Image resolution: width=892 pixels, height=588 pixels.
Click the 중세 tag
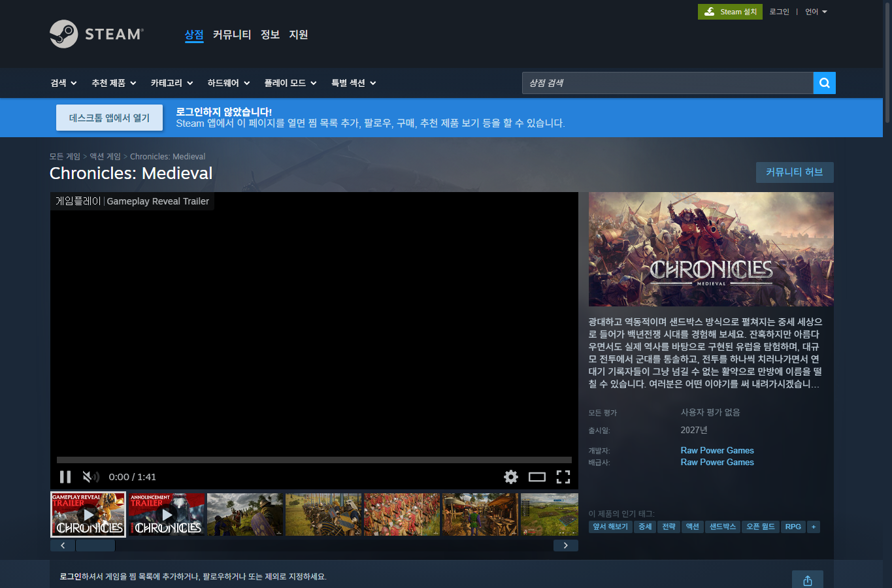tap(645, 527)
